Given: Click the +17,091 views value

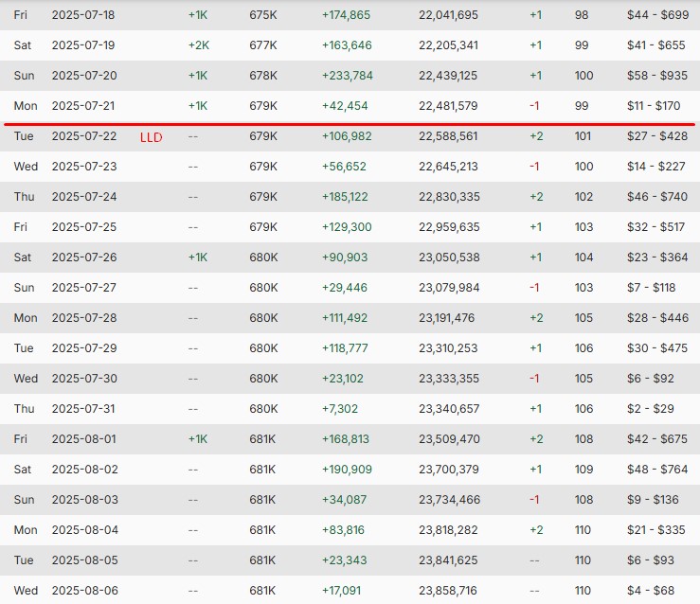Looking at the screenshot, I should click(341, 592).
